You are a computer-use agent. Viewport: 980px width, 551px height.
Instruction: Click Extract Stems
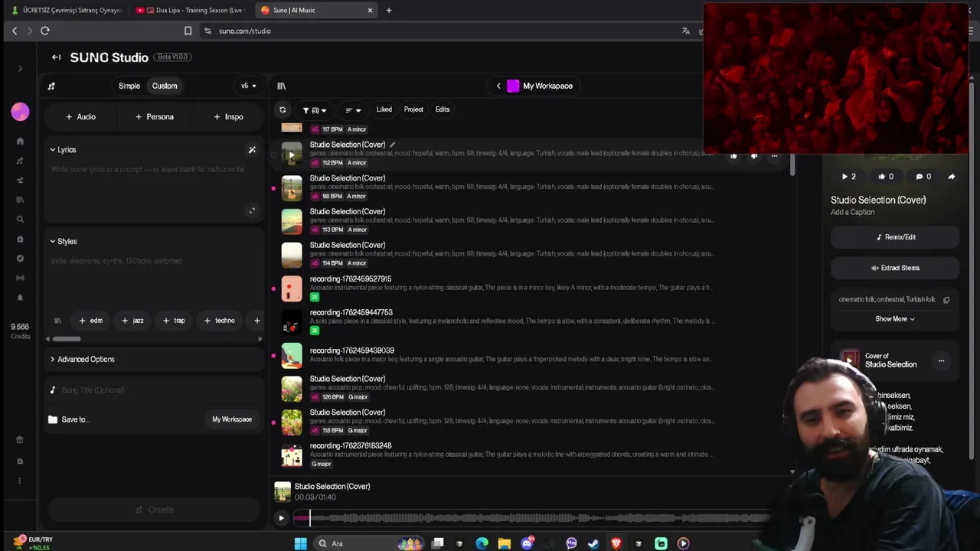[x=895, y=268]
